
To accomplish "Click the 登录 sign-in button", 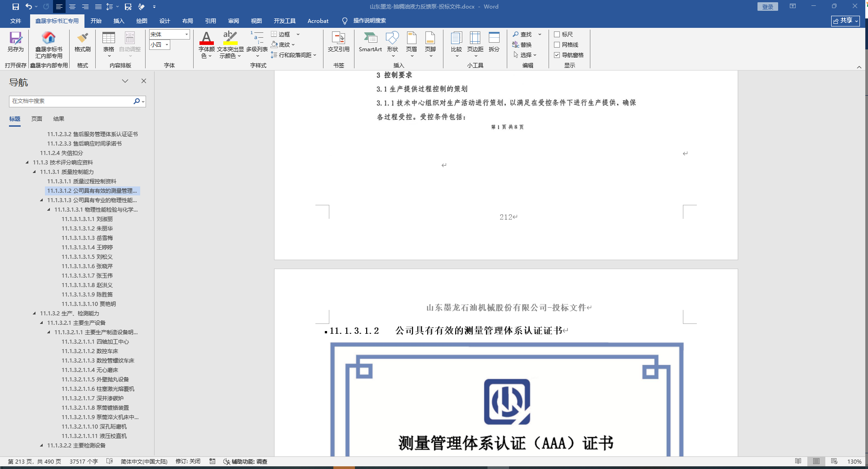I will pos(767,7).
